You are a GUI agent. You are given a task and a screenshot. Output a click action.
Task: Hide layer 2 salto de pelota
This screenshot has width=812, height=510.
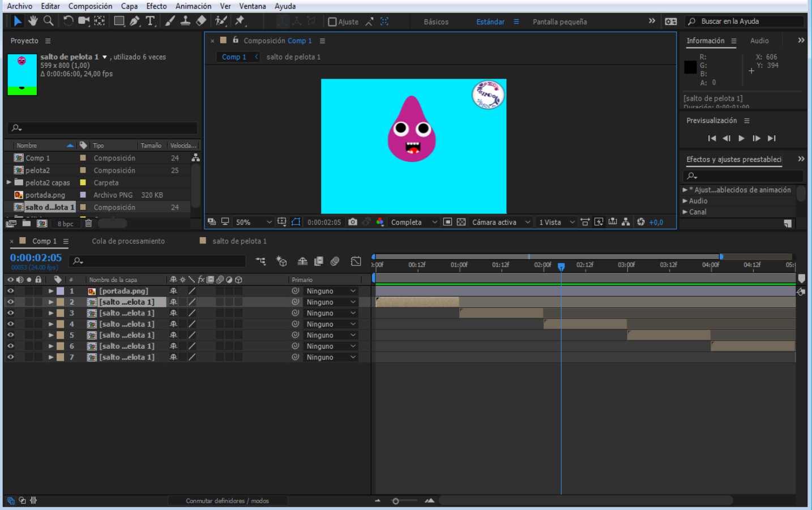point(10,302)
